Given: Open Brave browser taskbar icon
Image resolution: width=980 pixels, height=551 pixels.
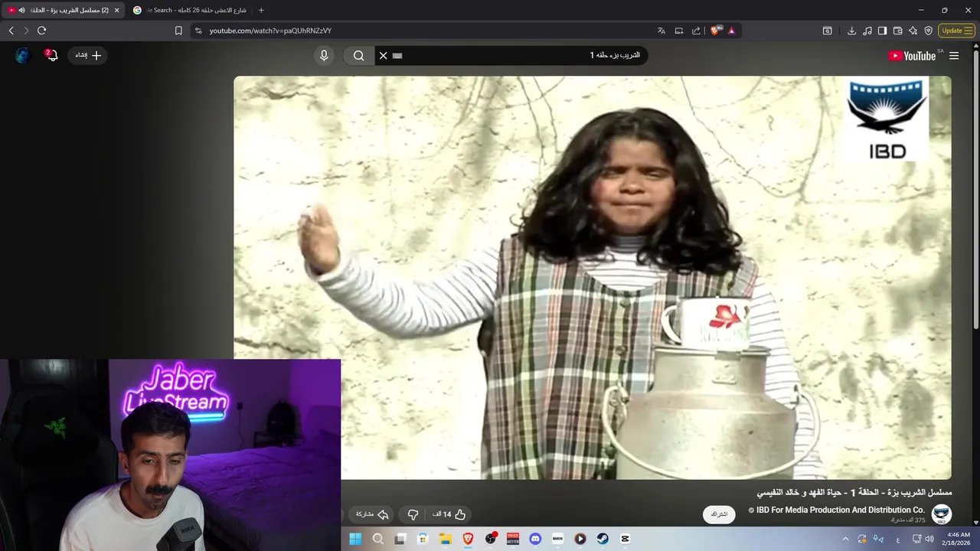Looking at the screenshot, I should (x=468, y=539).
